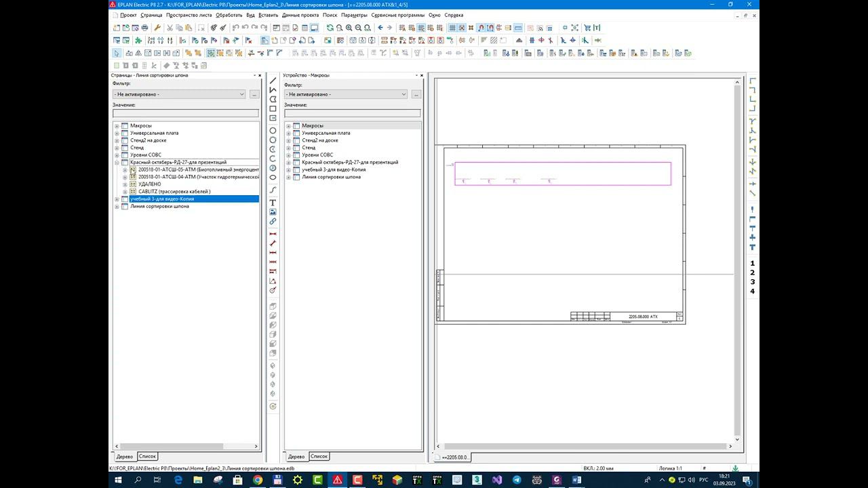This screenshot has width=868, height=488.
Task: Click the shopping cart icon in toolbar
Action: pyautogui.click(x=587, y=28)
